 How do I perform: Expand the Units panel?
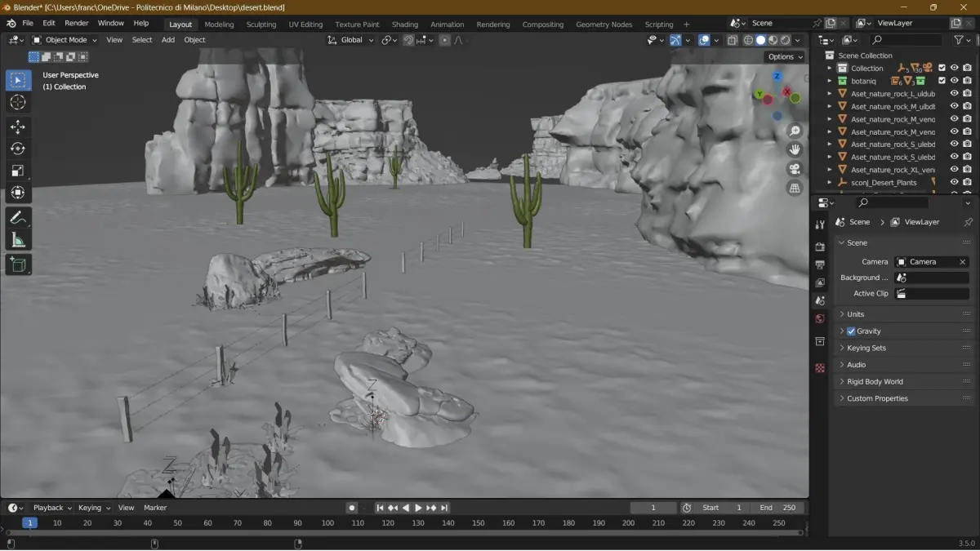click(x=903, y=314)
